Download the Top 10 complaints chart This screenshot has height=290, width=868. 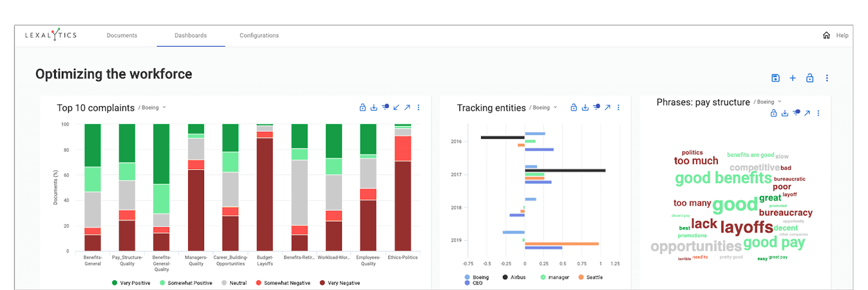(374, 107)
